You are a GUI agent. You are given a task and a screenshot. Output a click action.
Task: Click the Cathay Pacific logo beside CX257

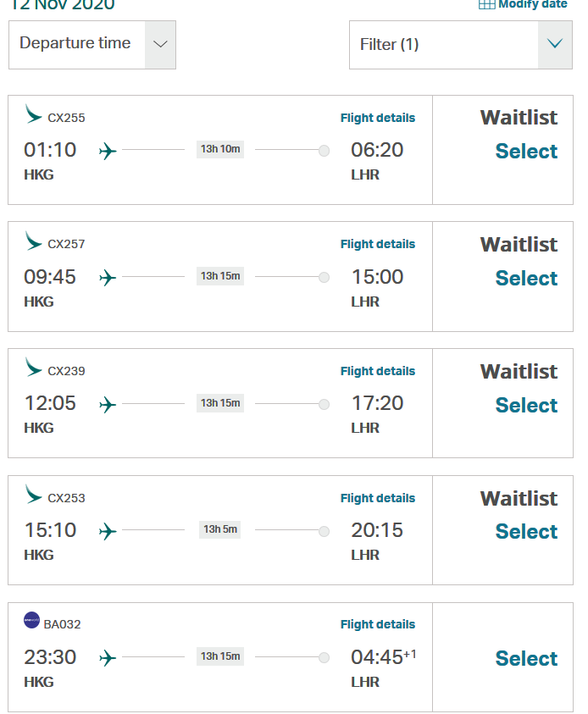pyautogui.click(x=34, y=241)
